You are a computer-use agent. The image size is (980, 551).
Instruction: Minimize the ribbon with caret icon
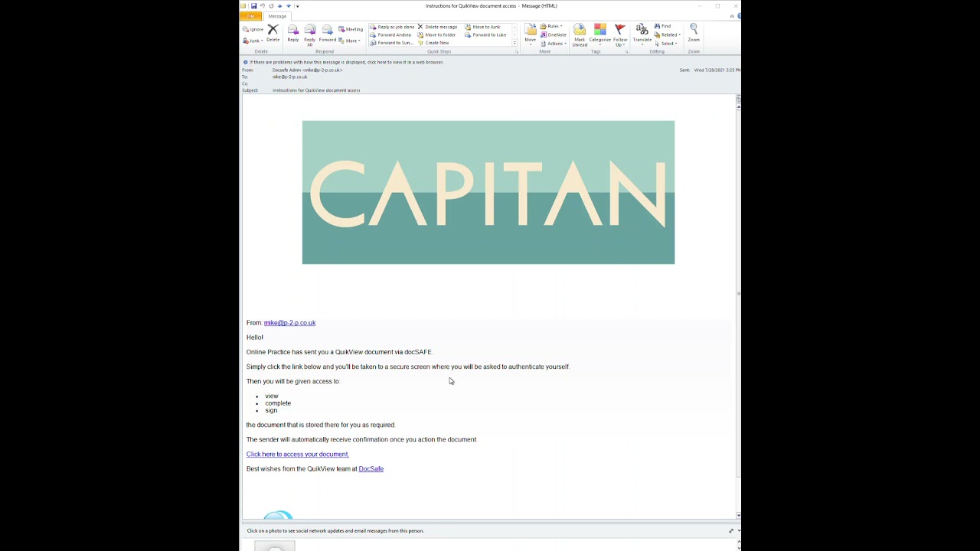pos(732,16)
